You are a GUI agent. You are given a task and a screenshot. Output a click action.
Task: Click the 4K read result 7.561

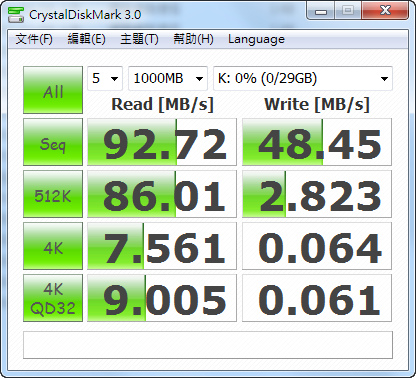(162, 246)
